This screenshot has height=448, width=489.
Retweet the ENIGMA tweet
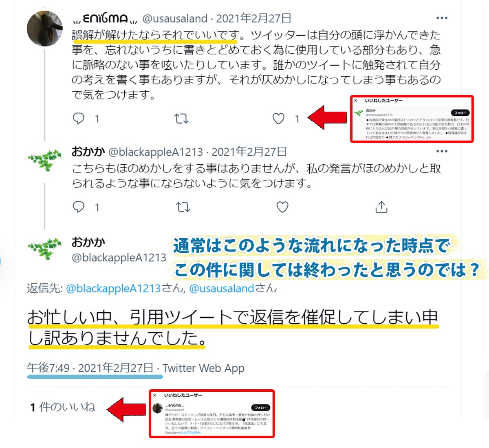pos(181,119)
